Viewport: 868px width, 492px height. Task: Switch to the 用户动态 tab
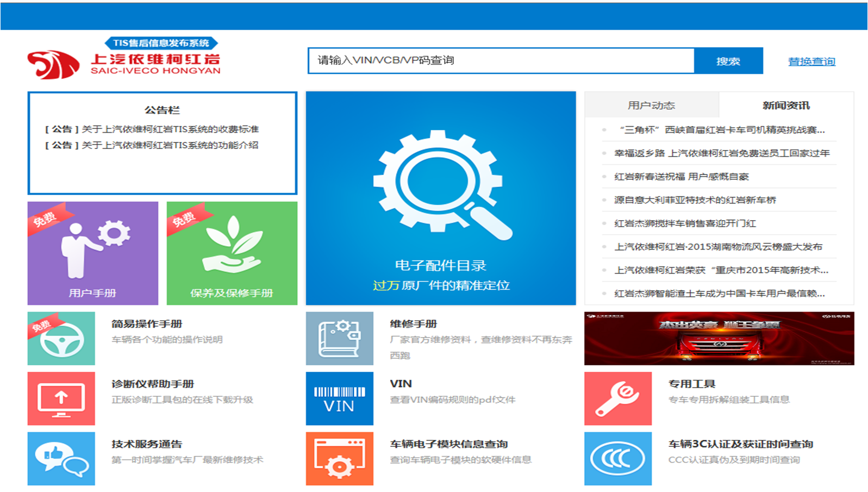651,105
